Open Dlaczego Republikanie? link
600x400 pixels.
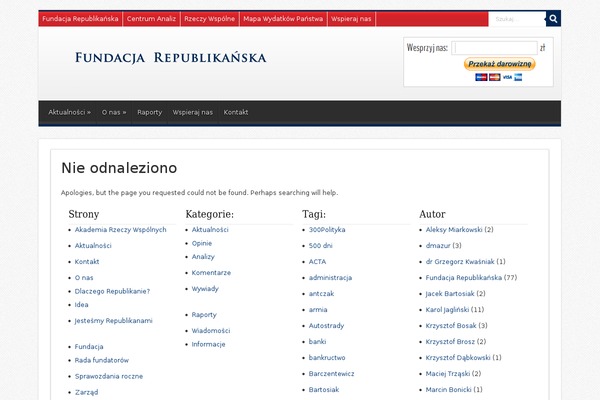(x=112, y=291)
